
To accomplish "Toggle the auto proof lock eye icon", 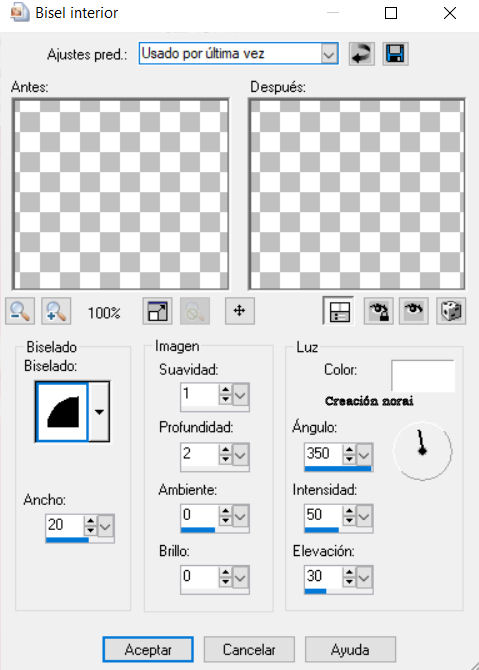I will coord(378,311).
